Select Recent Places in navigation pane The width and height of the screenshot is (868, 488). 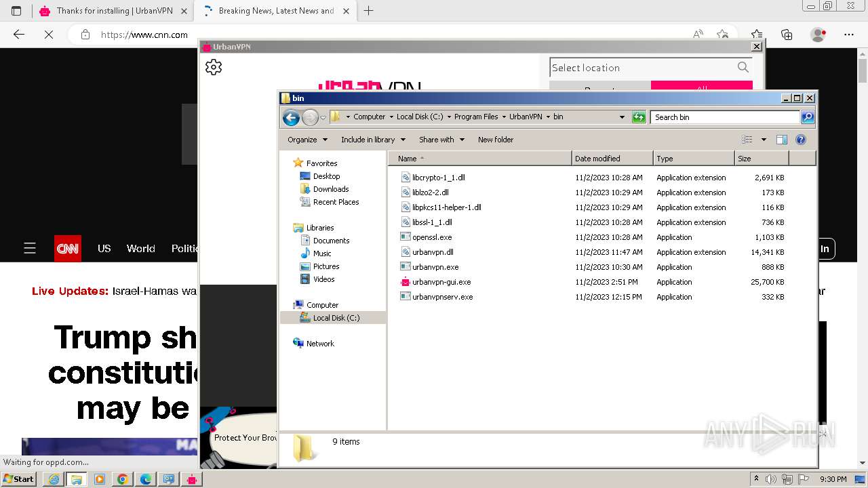(x=336, y=202)
